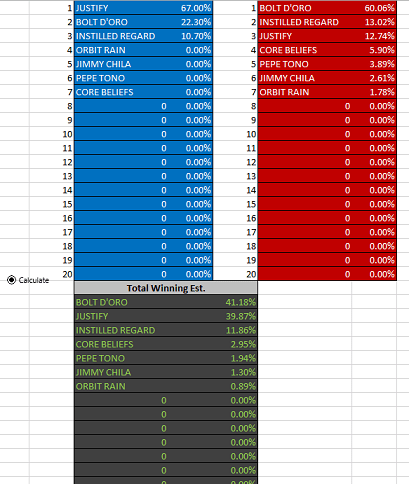Click the Total Winning Est. header cell

tap(166, 288)
